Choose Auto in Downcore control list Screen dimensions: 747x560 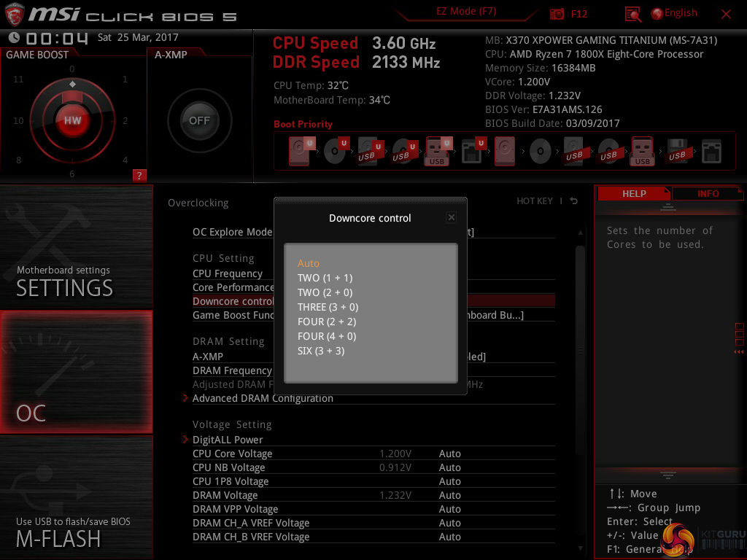coord(309,263)
